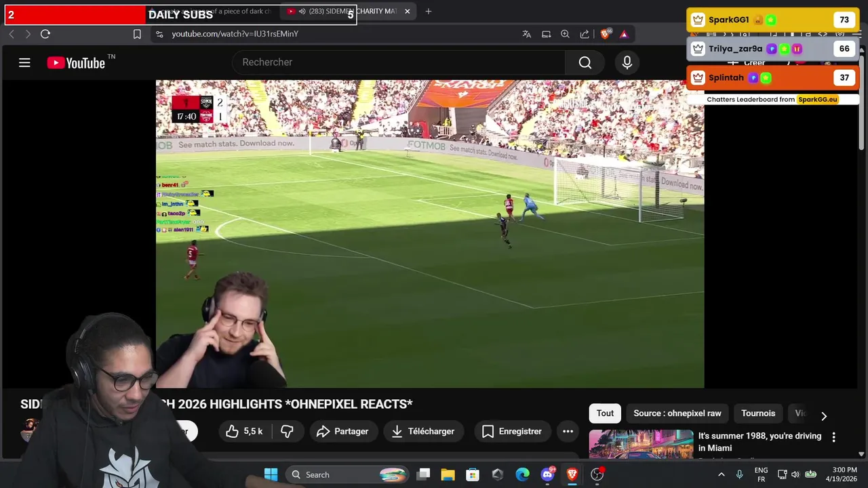Open the Windows Start menu
This screenshot has width=868, height=488.
tap(271, 474)
